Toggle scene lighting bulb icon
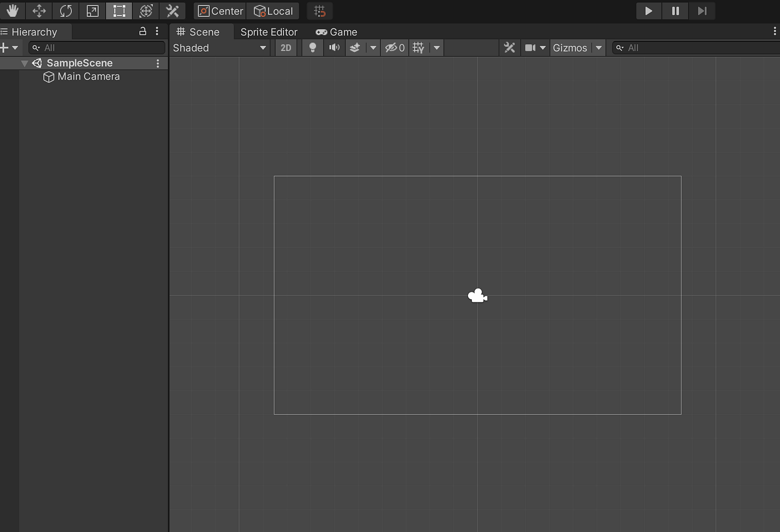Image resolution: width=780 pixels, height=532 pixels. point(313,48)
